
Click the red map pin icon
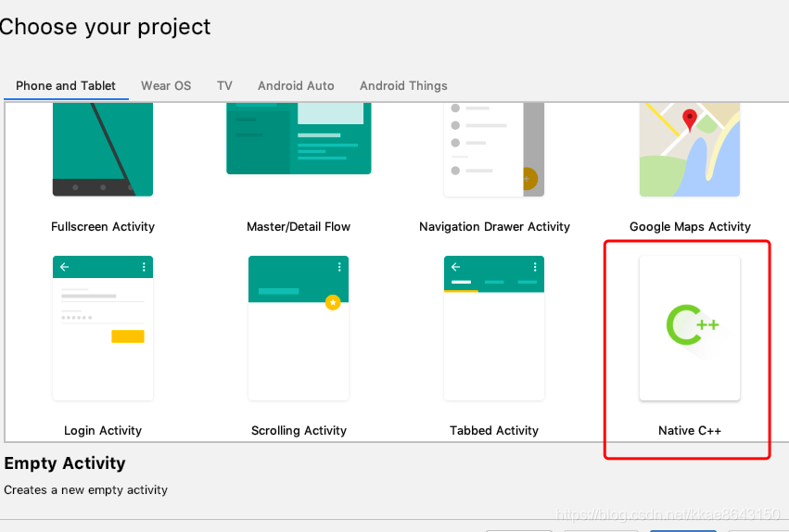pos(690,120)
